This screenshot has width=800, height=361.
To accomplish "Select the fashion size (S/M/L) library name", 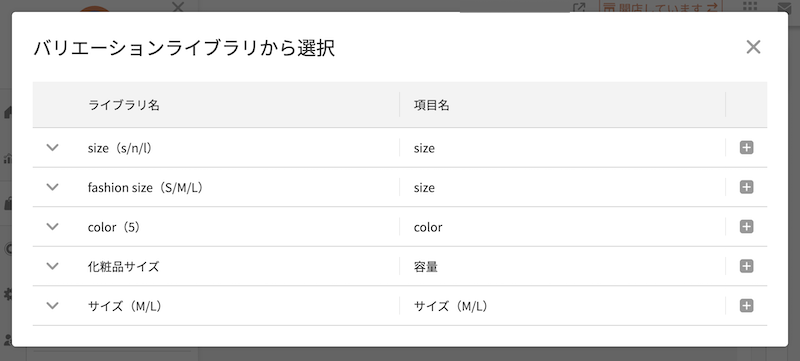I will pos(145,188).
